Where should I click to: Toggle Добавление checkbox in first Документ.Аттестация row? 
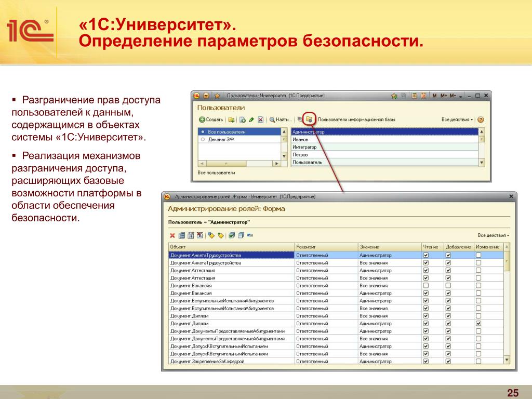click(448, 270)
